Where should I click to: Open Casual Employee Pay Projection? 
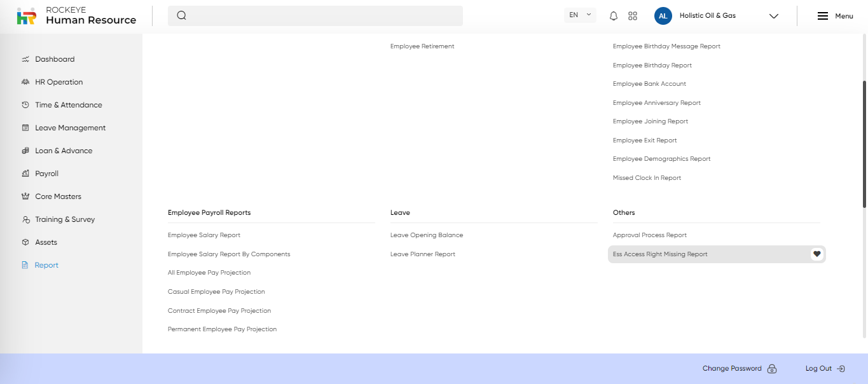(216, 292)
